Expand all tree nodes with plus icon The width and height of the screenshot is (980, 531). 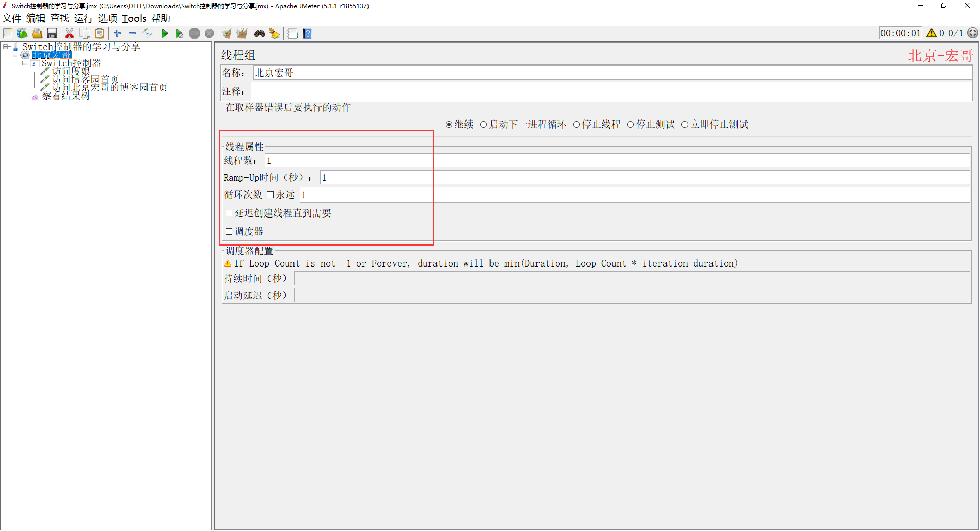pyautogui.click(x=117, y=33)
